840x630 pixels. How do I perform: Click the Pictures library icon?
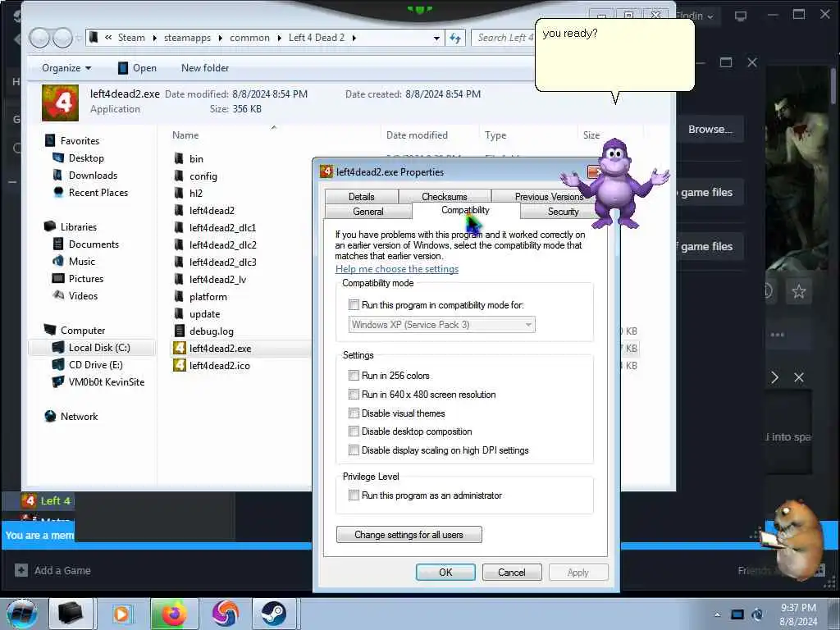[58, 278]
